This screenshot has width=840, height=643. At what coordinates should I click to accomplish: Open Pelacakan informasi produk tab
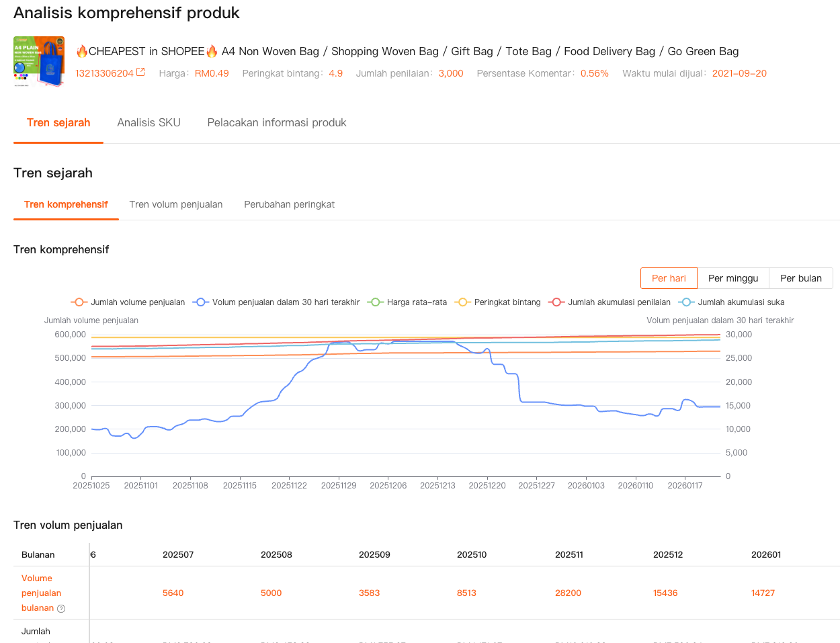tap(277, 122)
